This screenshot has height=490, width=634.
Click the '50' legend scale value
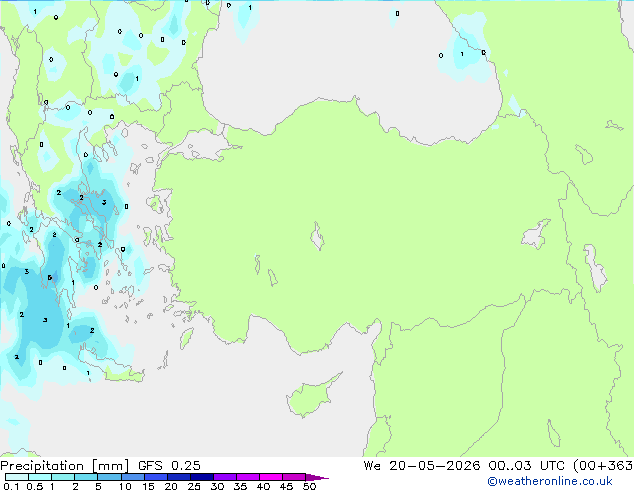(x=309, y=486)
